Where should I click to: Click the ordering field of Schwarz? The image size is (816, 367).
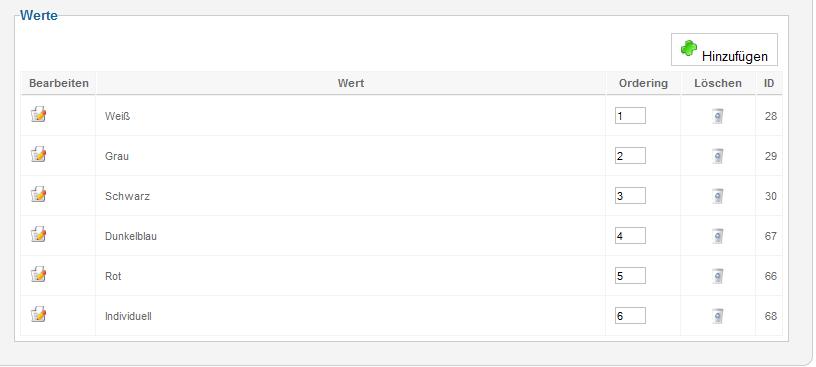click(x=630, y=196)
